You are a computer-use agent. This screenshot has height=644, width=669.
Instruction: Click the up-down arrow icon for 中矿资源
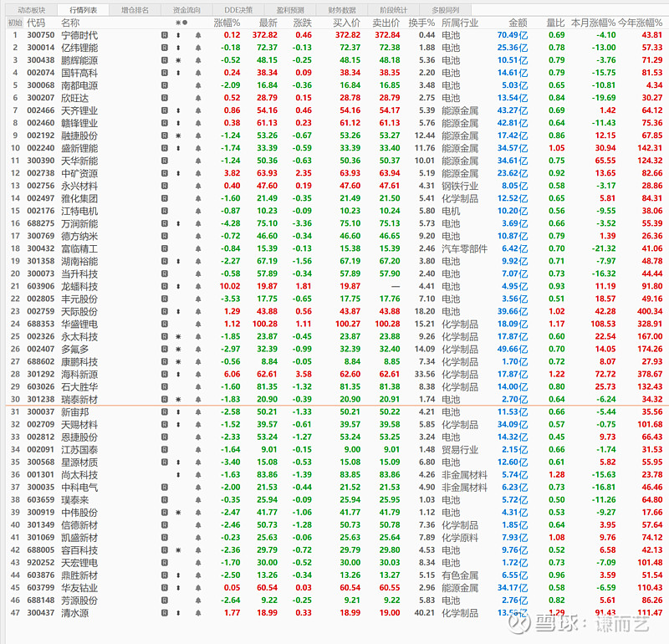178,173
